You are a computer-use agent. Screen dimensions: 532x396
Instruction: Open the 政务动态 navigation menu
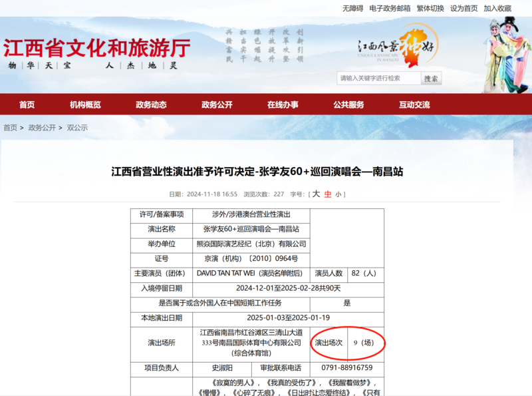(x=151, y=104)
